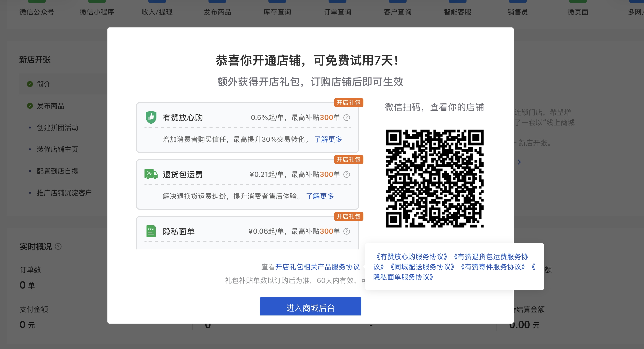
Task: Click the 有赞放心购 shield thumbs-up icon
Action: 151,117
